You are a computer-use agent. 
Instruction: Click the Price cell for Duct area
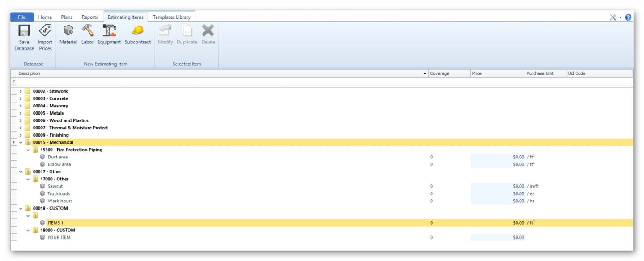[x=498, y=157]
